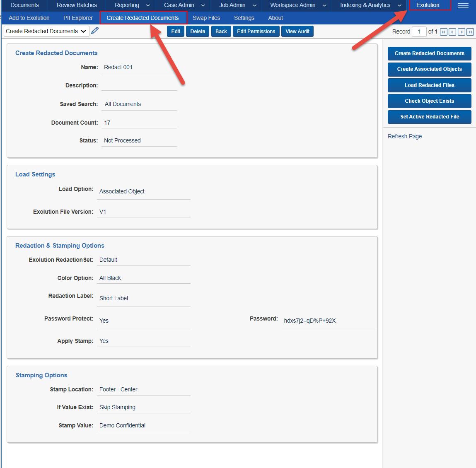
Task: Go to previous record arrow icon
Action: tap(452, 31)
